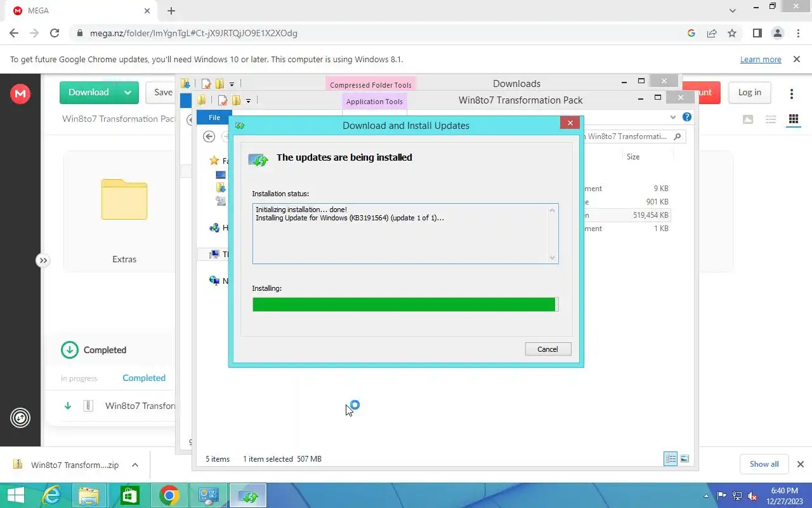Screen dimensions: 812x508
Task: Open quick access toolbar customize dropdown in Win8to7 window
Action: pyautogui.click(x=248, y=100)
